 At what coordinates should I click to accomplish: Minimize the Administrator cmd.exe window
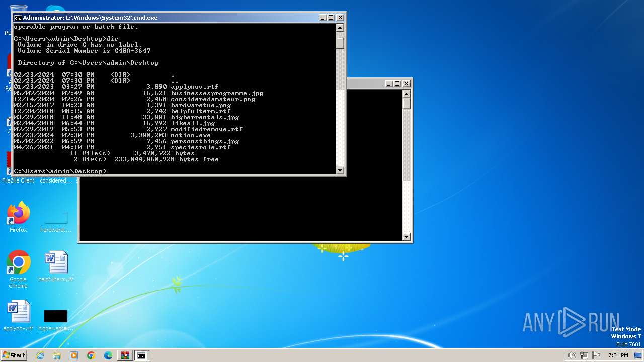tap(323, 18)
